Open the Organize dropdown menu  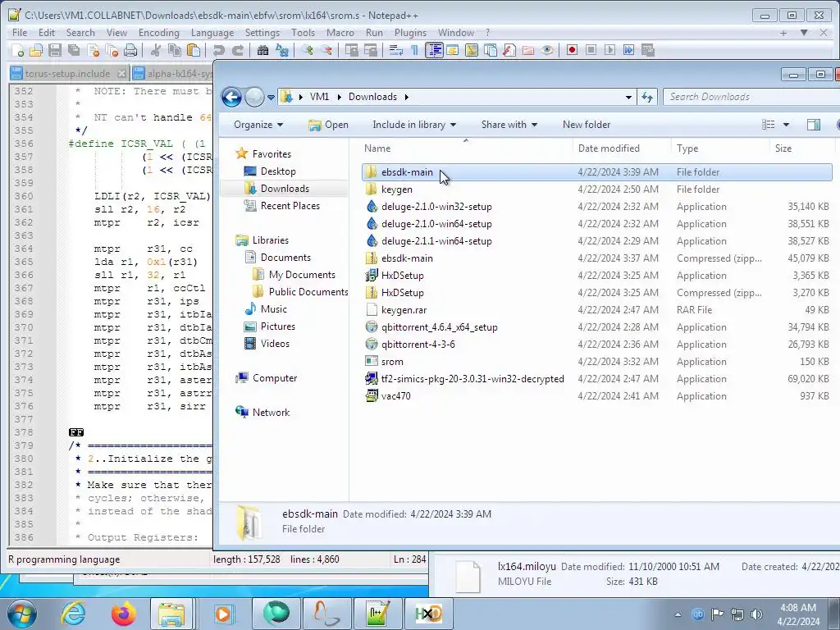click(258, 125)
